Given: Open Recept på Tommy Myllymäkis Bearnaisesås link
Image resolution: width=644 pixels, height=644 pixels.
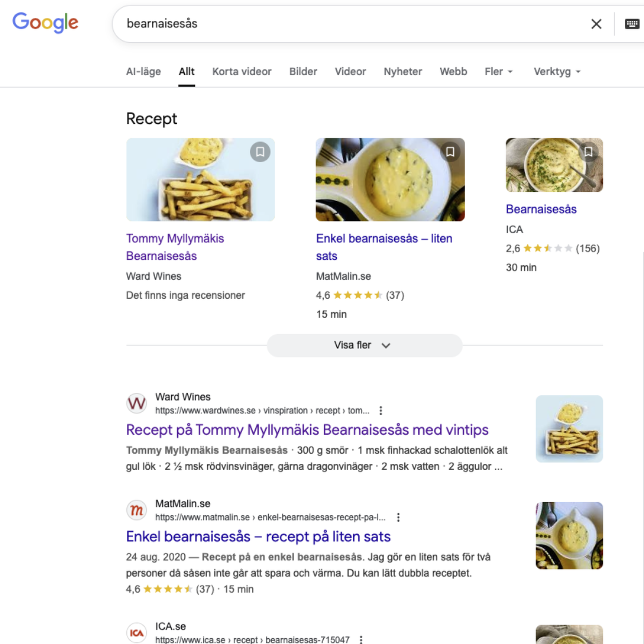Looking at the screenshot, I should pyautogui.click(x=307, y=430).
